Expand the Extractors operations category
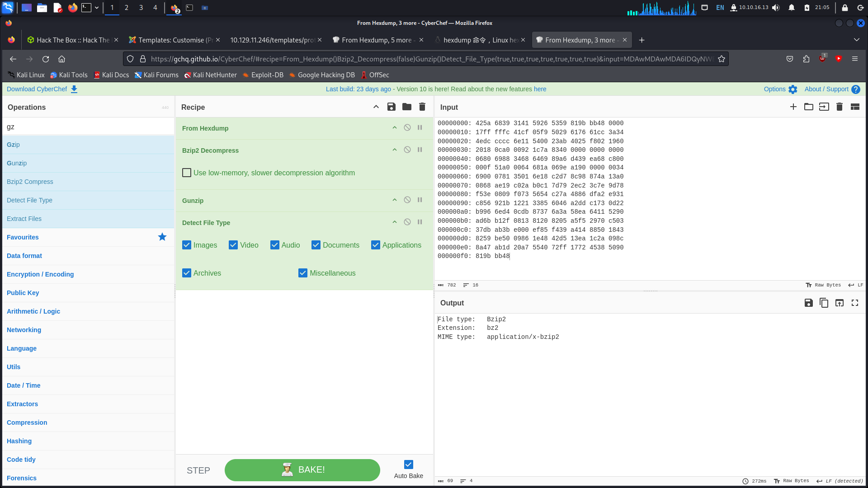Screen dimensions: 868x488 88,404
